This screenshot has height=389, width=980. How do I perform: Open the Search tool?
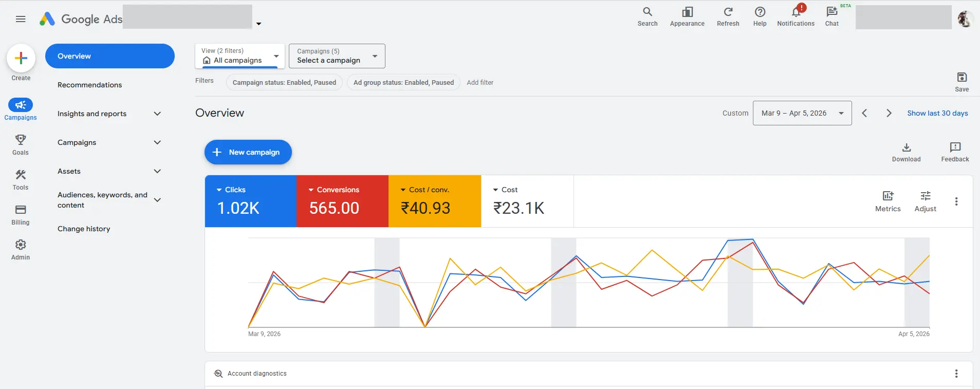(648, 16)
